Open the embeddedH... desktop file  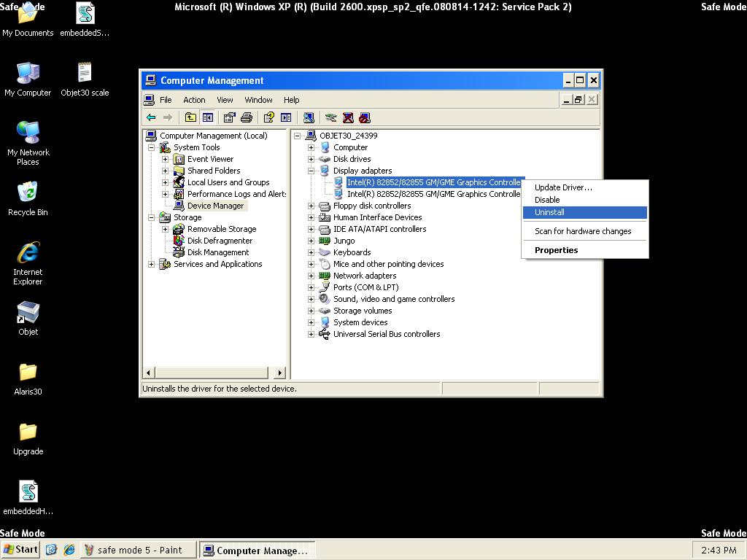click(28, 498)
